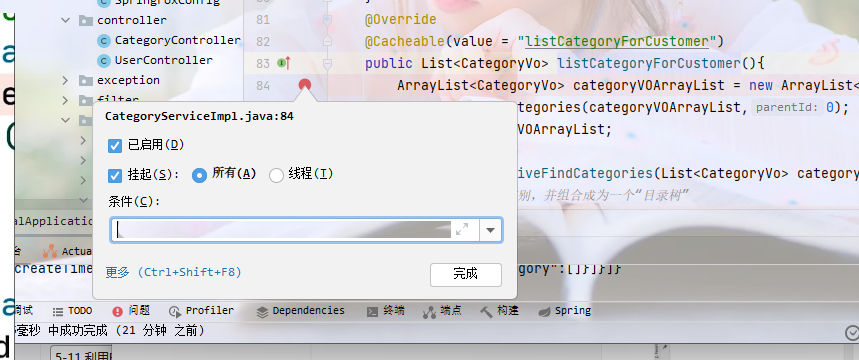Image resolution: width=859 pixels, height=360 pixels.
Task: Open the 构建 (Build) tool window
Action: [x=500, y=311]
